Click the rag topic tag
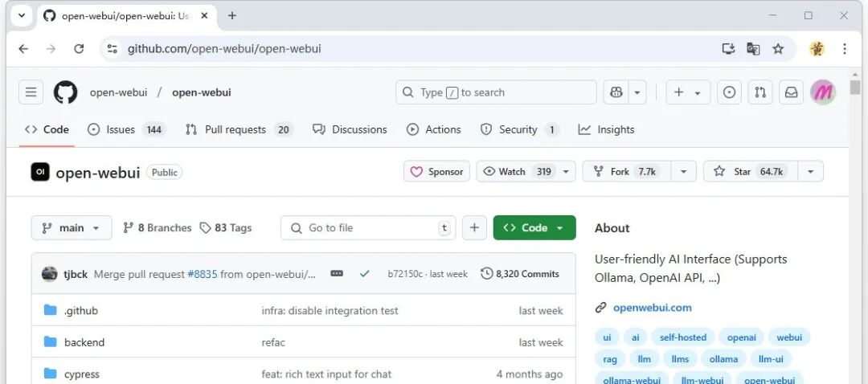868x384 pixels. (610, 359)
